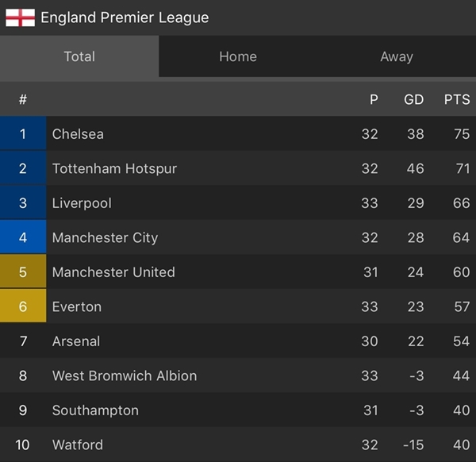Tap the blue position 4 badge
Viewport: 476px width, 462px height.
tap(23, 237)
